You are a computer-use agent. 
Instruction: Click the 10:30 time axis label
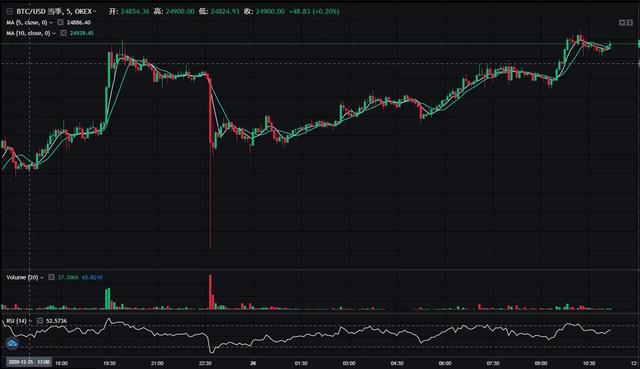pos(589,363)
